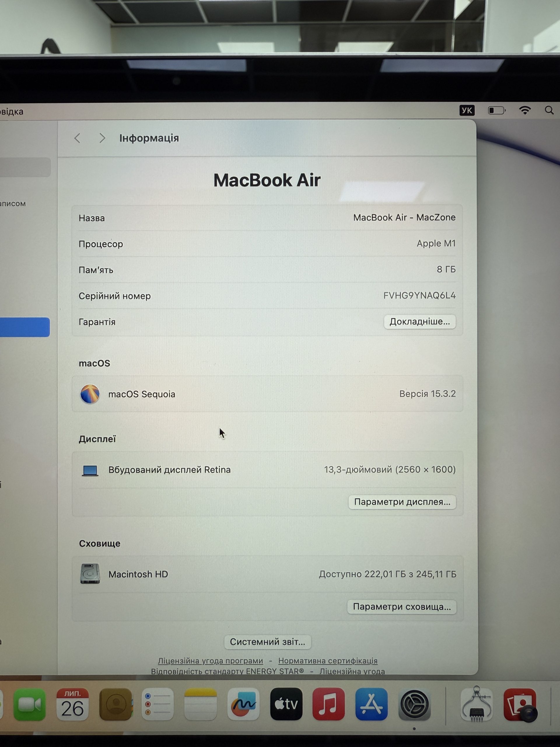Open Параметри дисплея… button

[x=402, y=502]
